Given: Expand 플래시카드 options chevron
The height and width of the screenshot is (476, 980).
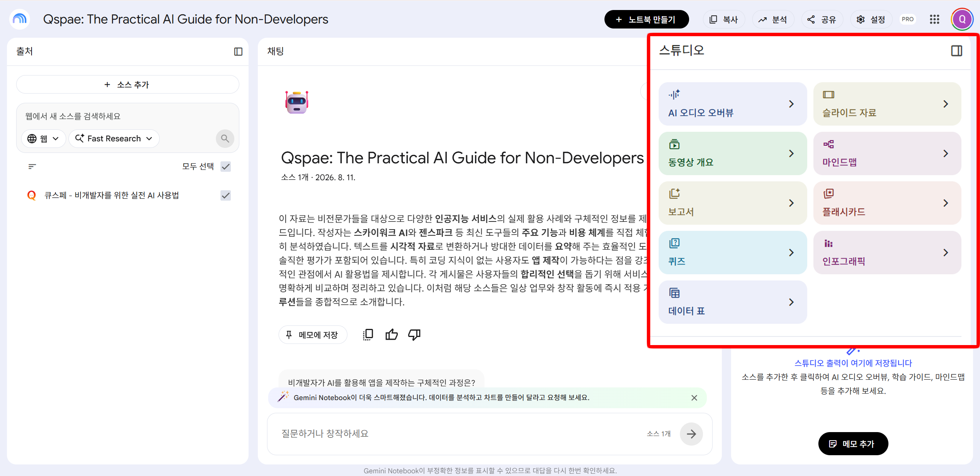Looking at the screenshot, I should 945,203.
